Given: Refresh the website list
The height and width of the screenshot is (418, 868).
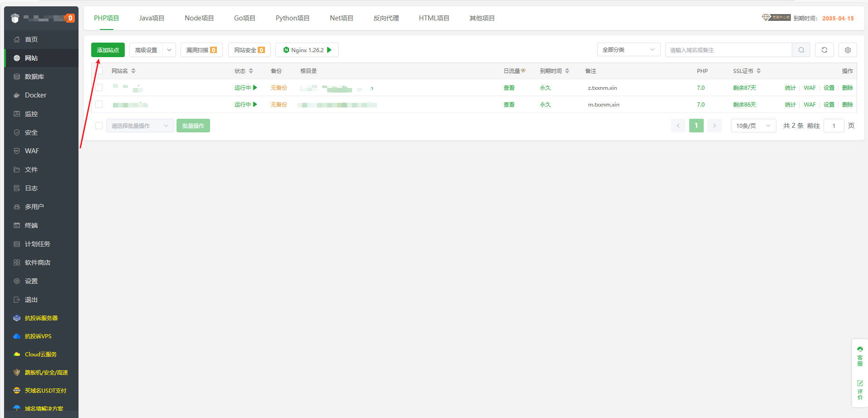Looking at the screenshot, I should [x=824, y=50].
